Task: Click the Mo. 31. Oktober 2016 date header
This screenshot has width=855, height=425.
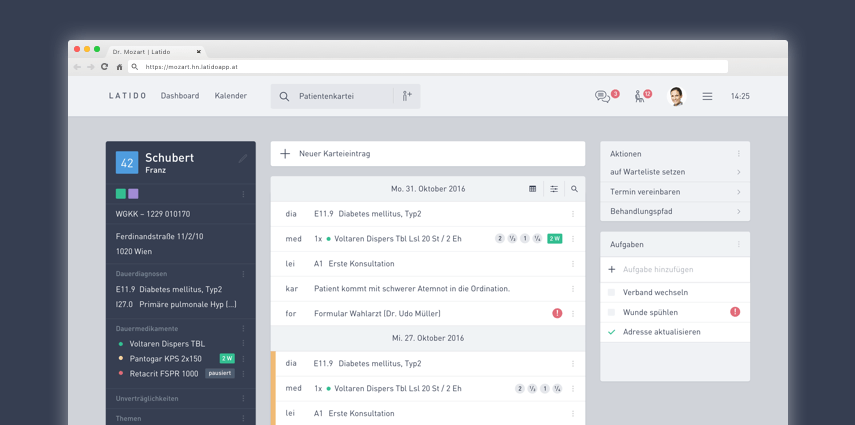Action: tap(428, 189)
